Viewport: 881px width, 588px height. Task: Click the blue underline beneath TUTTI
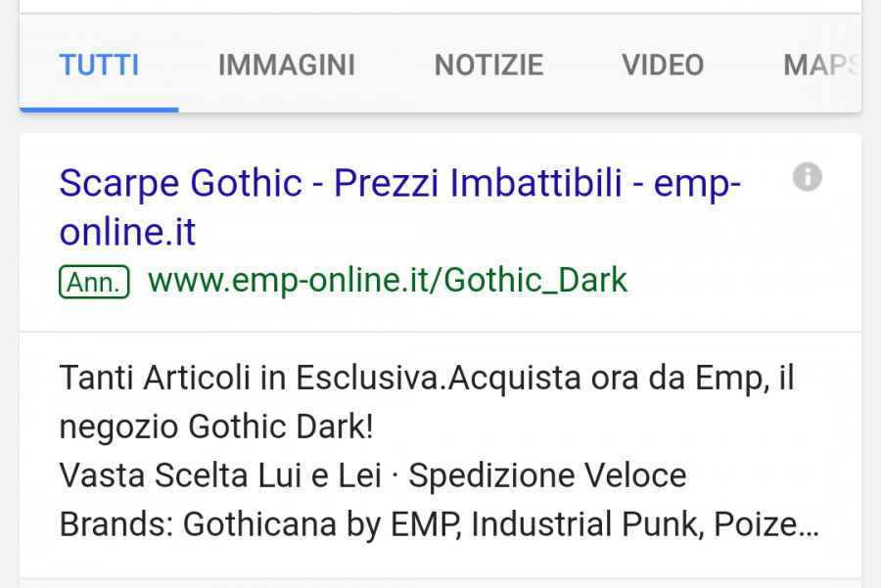99,109
